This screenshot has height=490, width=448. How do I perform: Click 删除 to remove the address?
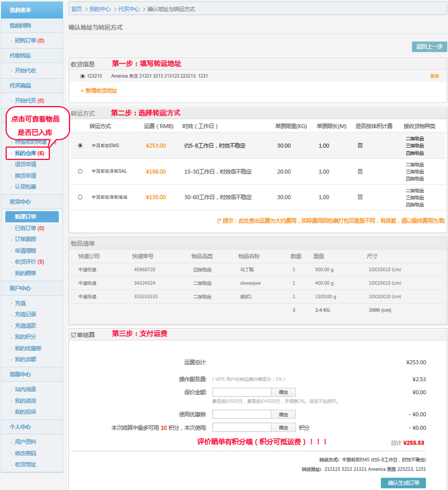pos(435,76)
